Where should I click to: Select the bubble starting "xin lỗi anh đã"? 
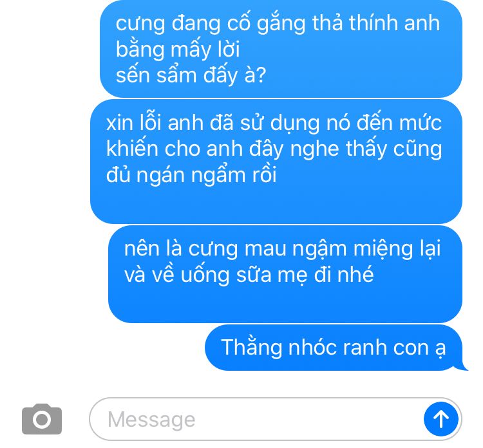[276, 162]
